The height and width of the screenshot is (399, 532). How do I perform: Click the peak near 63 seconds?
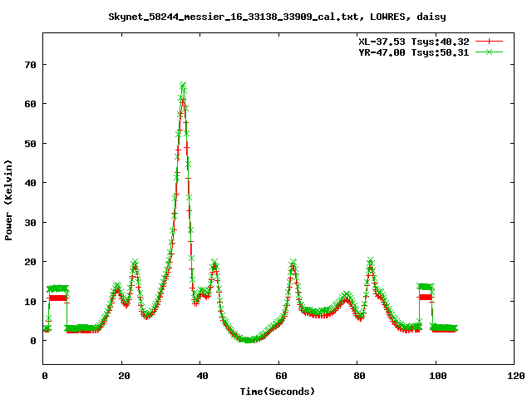293,263
